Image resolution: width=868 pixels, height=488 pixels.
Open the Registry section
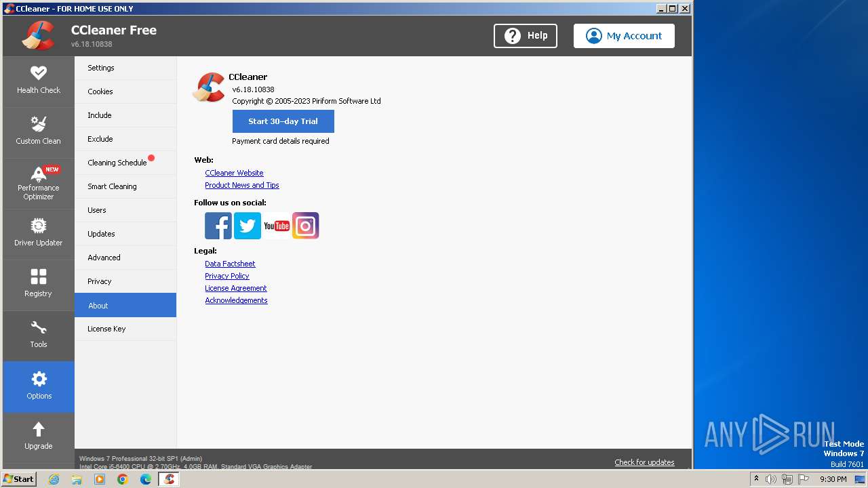[39, 285]
